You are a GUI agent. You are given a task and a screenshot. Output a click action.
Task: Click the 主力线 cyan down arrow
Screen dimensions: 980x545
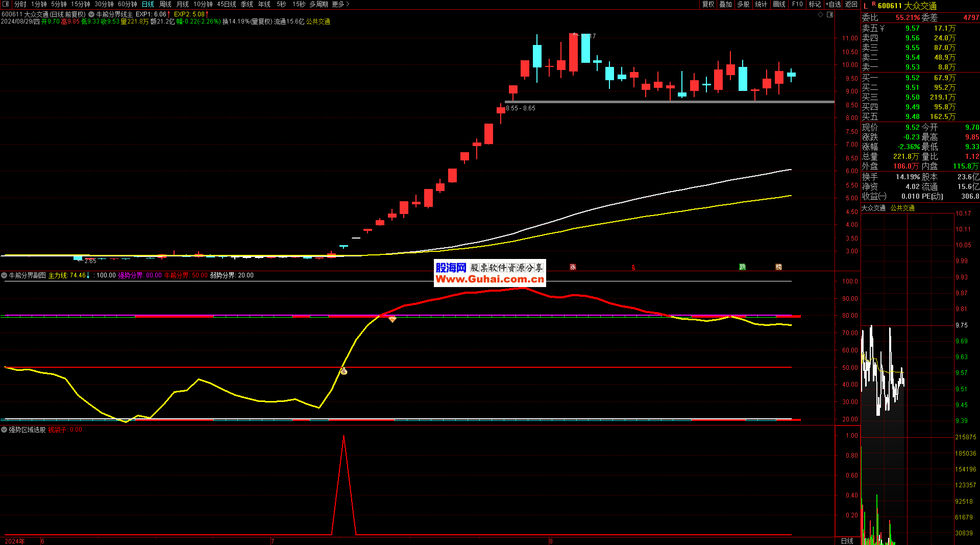(x=88, y=275)
